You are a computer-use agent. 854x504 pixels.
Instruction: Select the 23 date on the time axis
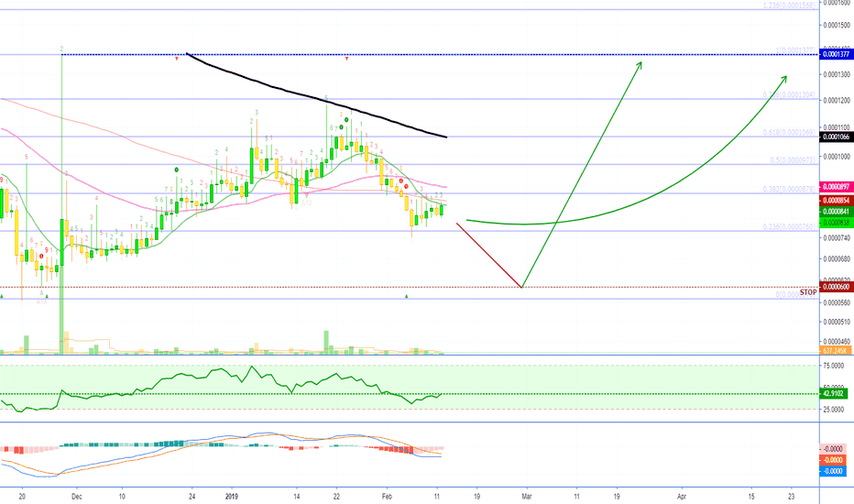[x=792, y=497]
